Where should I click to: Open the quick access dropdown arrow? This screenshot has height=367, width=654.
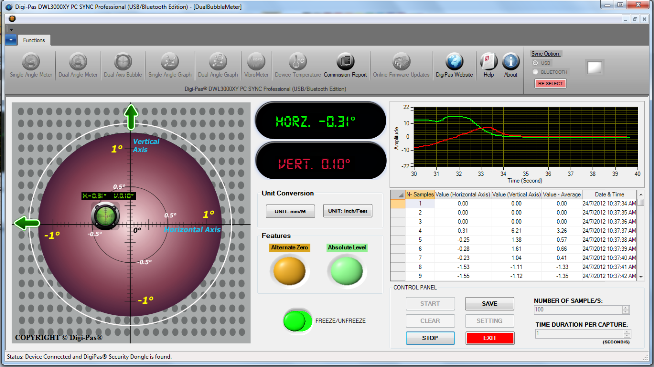11,30
